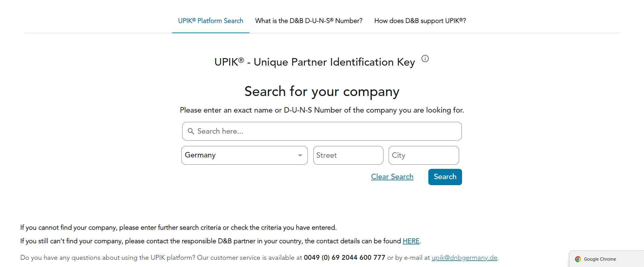Click the customer service phone number text
The height and width of the screenshot is (267, 644).
[344, 258]
